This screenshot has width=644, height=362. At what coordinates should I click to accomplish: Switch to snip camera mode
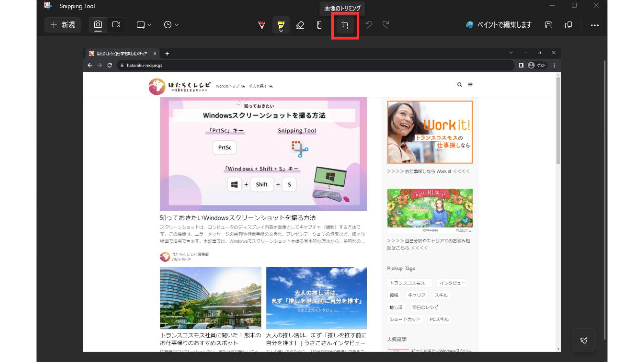(x=98, y=25)
